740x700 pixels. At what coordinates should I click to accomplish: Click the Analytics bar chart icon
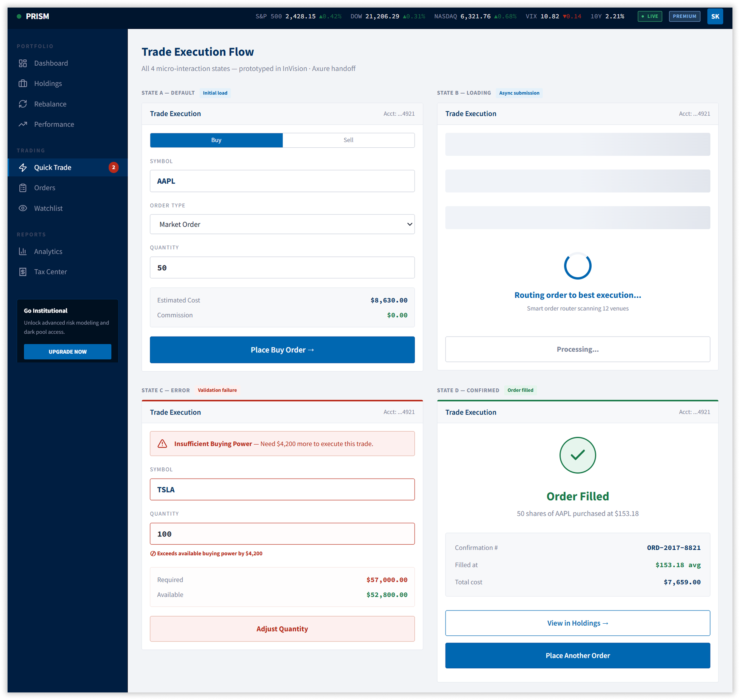click(x=23, y=251)
